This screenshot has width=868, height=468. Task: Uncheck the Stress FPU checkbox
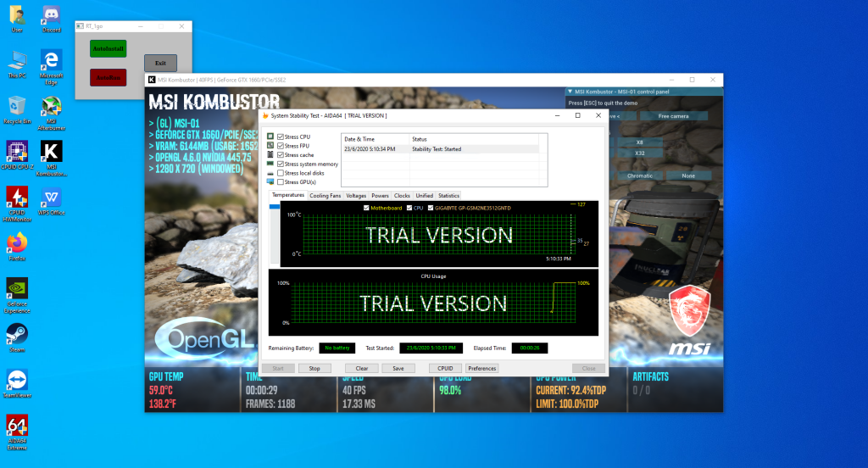[x=281, y=146]
